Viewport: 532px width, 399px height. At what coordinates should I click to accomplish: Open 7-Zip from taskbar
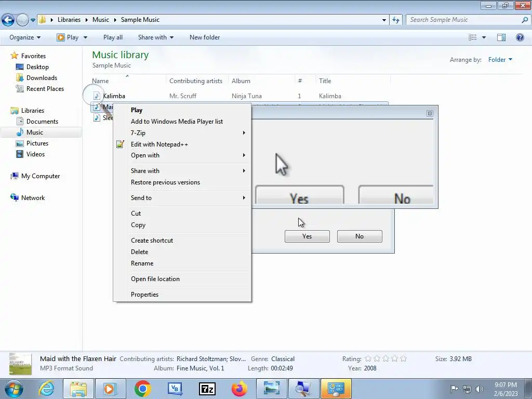(207, 389)
